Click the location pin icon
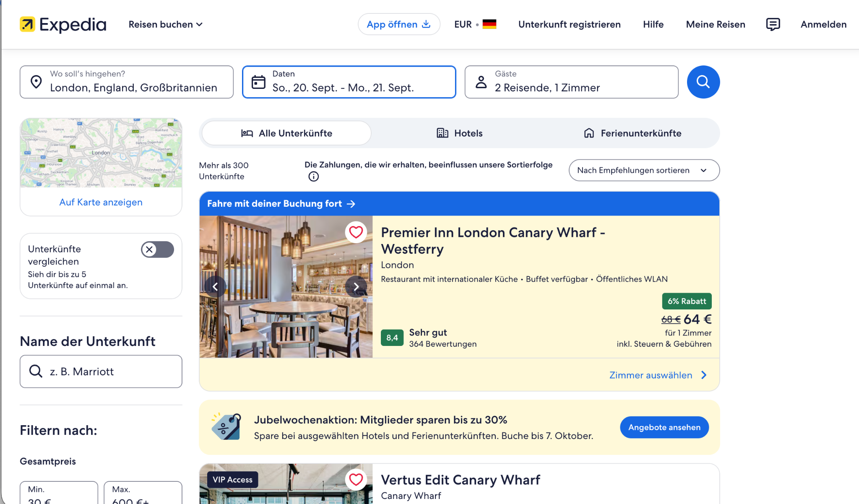The image size is (859, 504). [36, 82]
